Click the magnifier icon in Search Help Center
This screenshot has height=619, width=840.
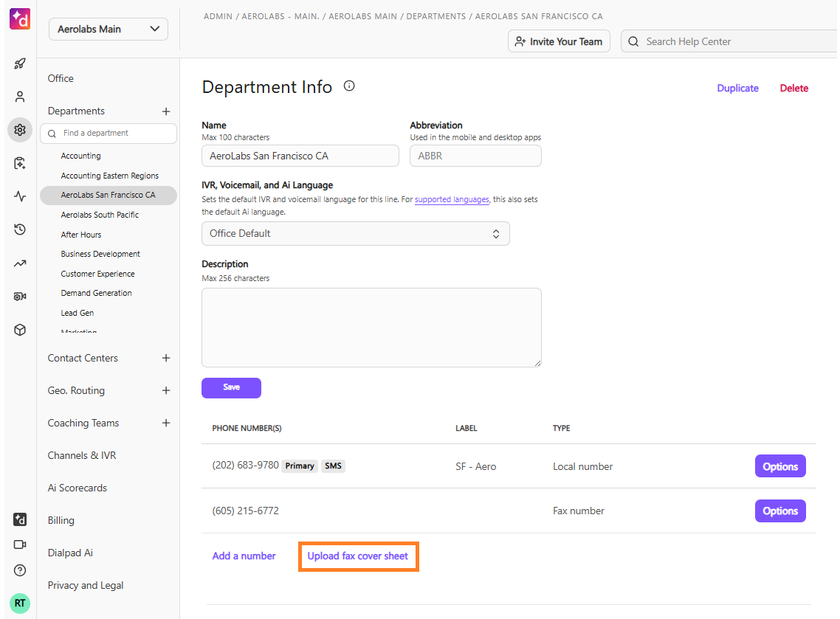(x=633, y=41)
